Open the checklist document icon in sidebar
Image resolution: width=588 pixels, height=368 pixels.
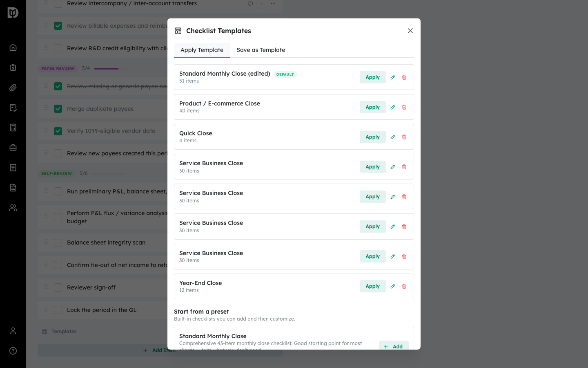click(x=13, y=108)
